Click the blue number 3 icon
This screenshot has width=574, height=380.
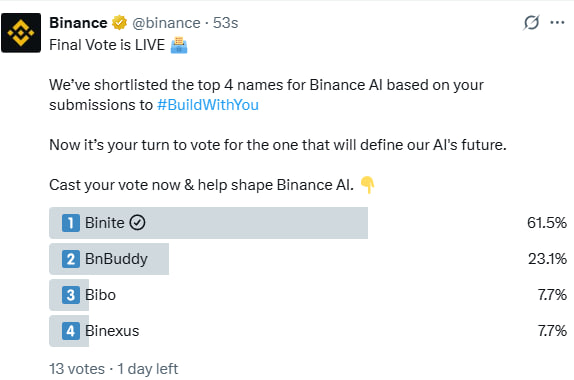coord(71,295)
